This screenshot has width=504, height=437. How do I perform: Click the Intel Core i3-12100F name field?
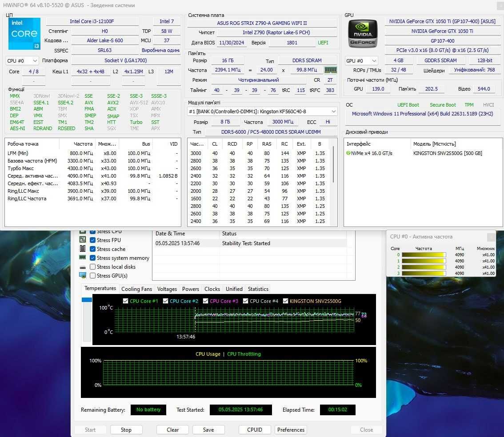[x=92, y=21]
